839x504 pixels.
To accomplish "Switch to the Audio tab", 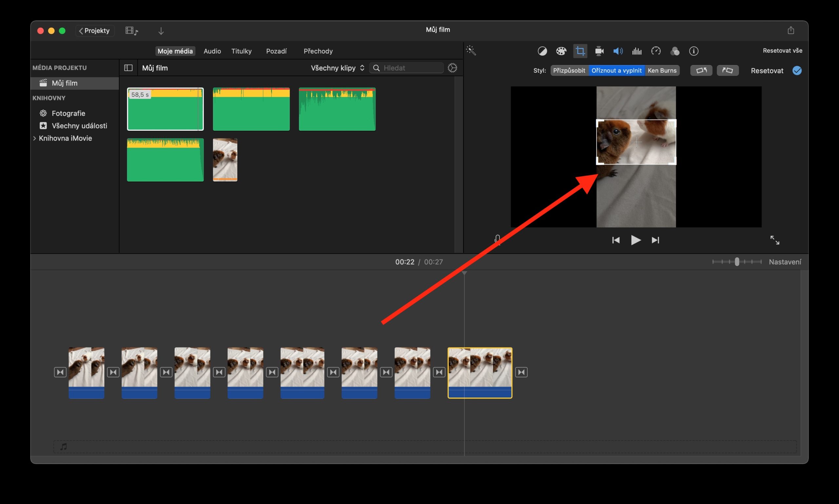I will [212, 51].
